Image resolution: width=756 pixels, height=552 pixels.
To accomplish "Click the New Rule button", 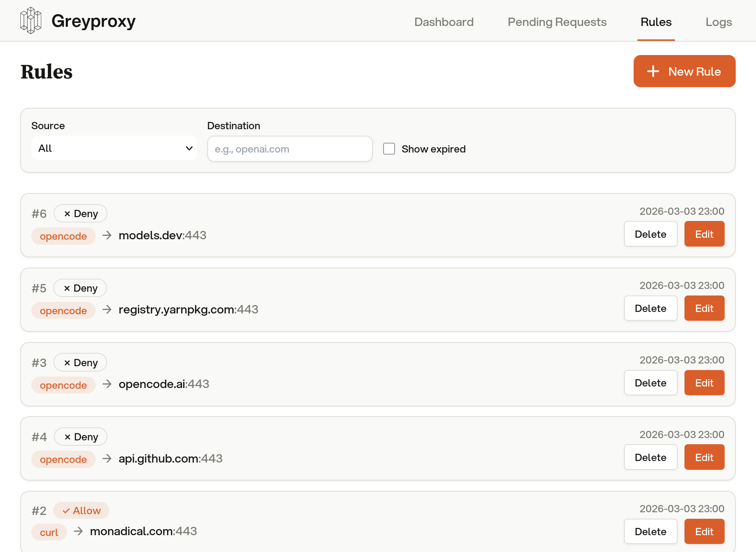I will point(684,71).
